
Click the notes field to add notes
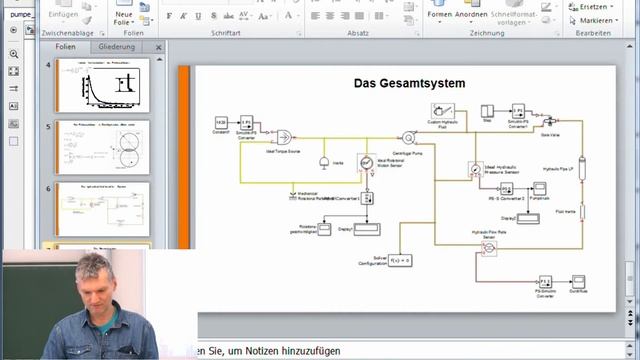click(411, 351)
